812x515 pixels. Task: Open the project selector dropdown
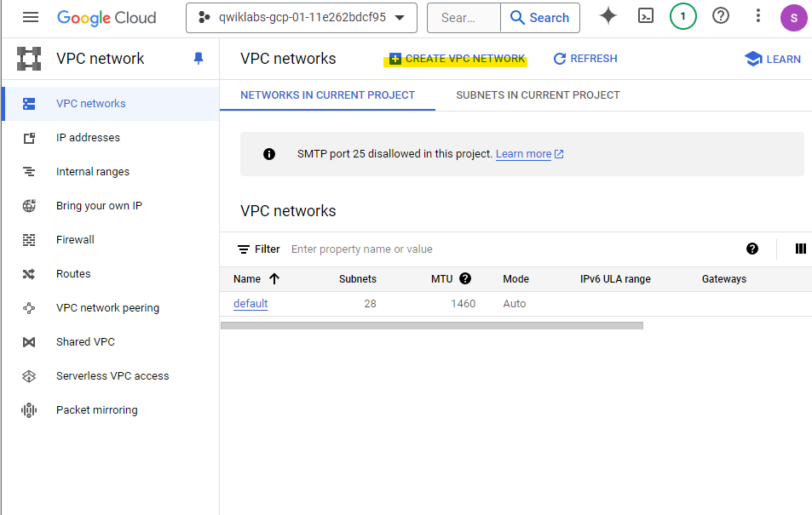click(x=302, y=18)
